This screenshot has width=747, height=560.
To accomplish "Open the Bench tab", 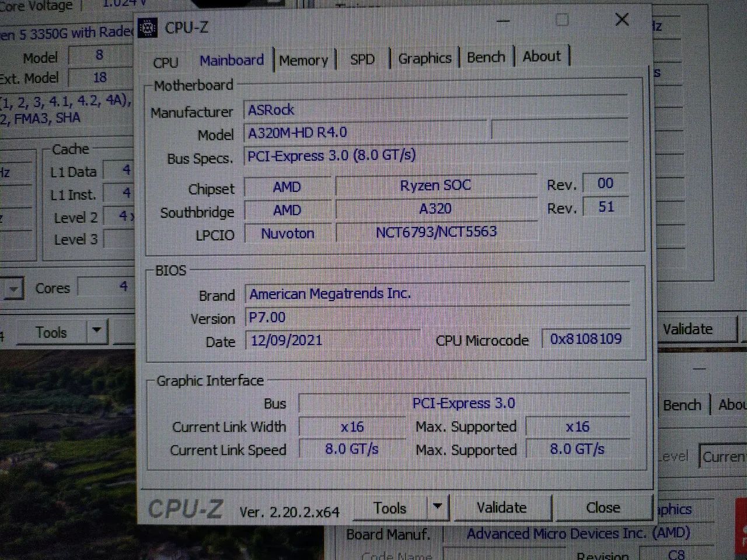I will click(x=486, y=57).
